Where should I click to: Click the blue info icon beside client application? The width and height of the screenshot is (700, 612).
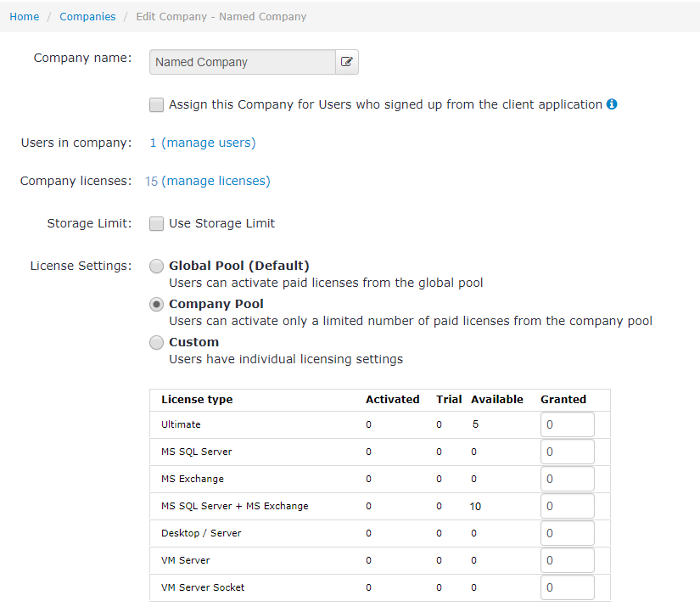[x=612, y=104]
